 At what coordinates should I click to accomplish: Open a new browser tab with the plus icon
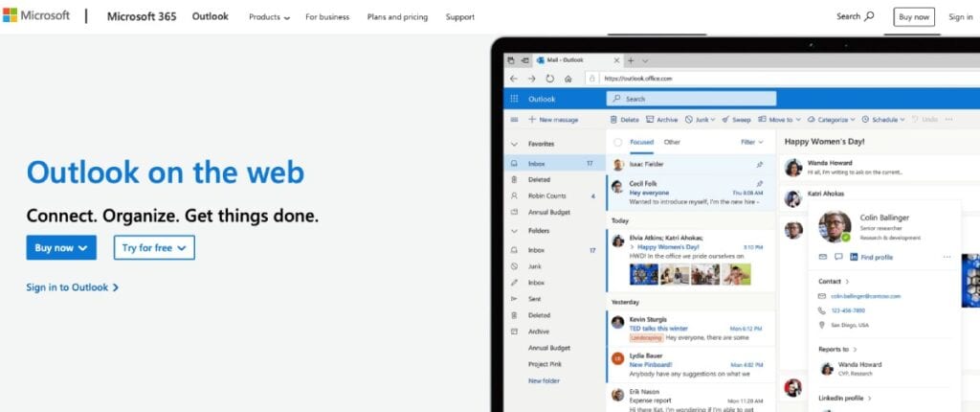(631, 60)
